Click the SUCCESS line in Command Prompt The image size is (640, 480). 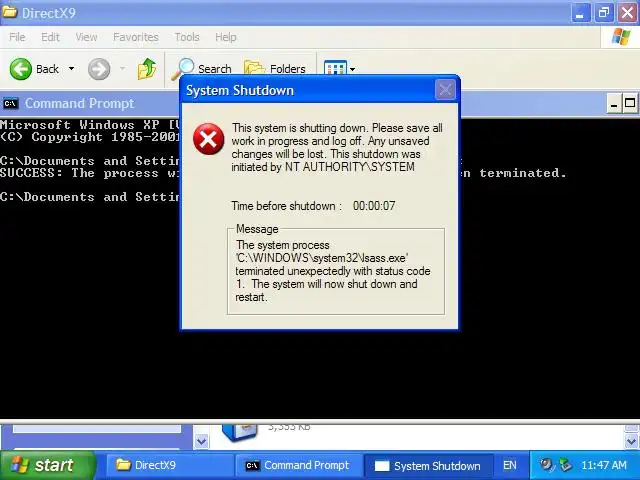pyautogui.click(x=283, y=173)
